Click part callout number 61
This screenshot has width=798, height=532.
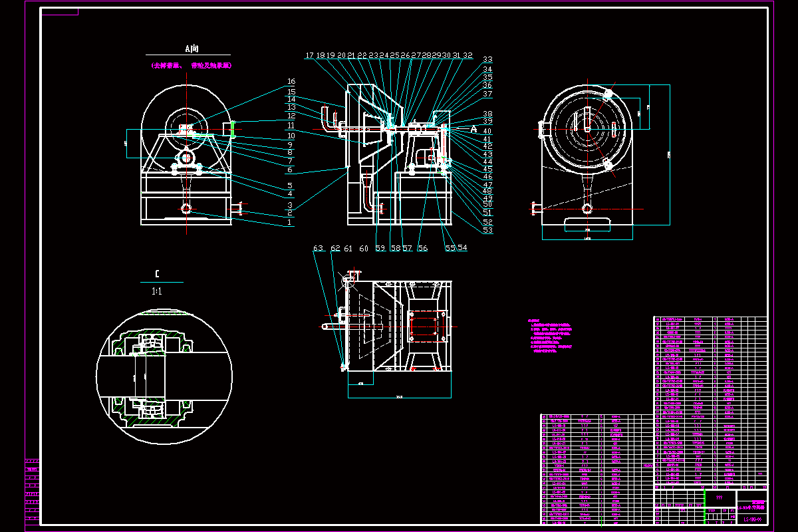tap(348, 248)
